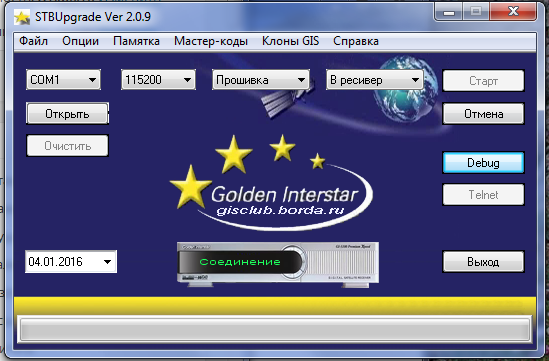Click the Debug button

pyautogui.click(x=483, y=163)
